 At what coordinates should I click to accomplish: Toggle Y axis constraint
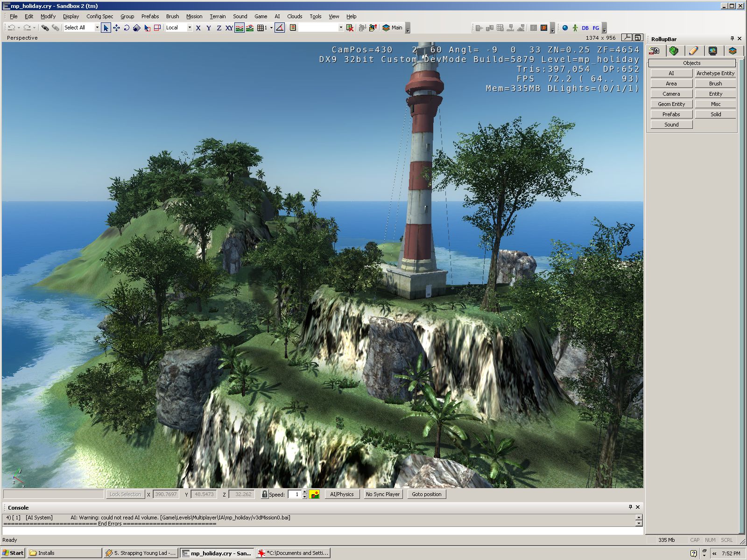point(208,28)
